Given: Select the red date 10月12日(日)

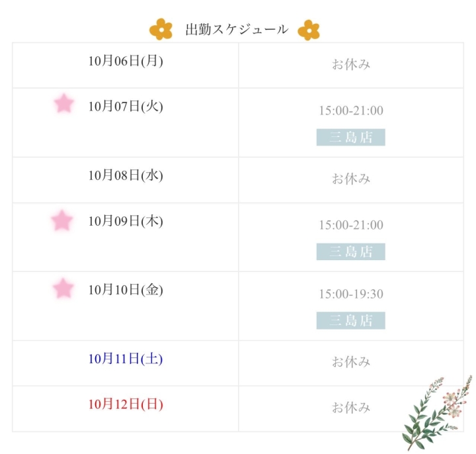Looking at the screenshot, I should tap(126, 404).
